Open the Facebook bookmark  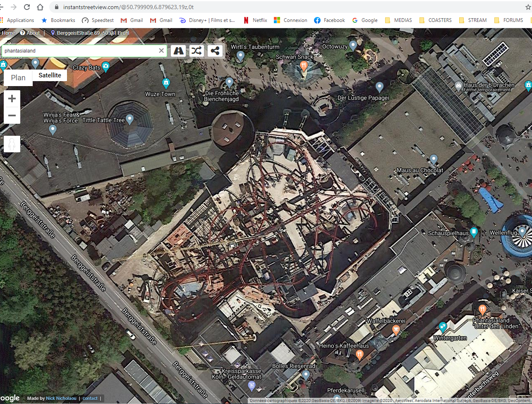(x=329, y=20)
